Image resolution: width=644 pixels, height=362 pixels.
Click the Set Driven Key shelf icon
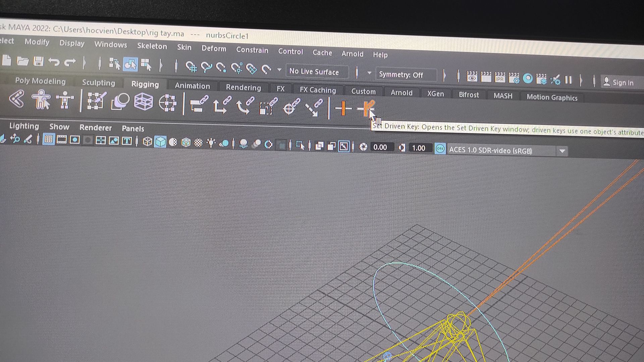tap(366, 109)
